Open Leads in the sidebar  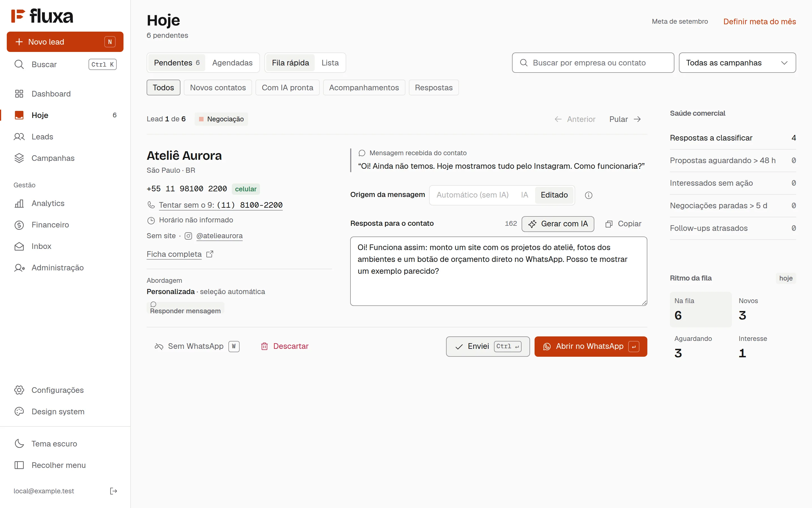(x=65, y=137)
